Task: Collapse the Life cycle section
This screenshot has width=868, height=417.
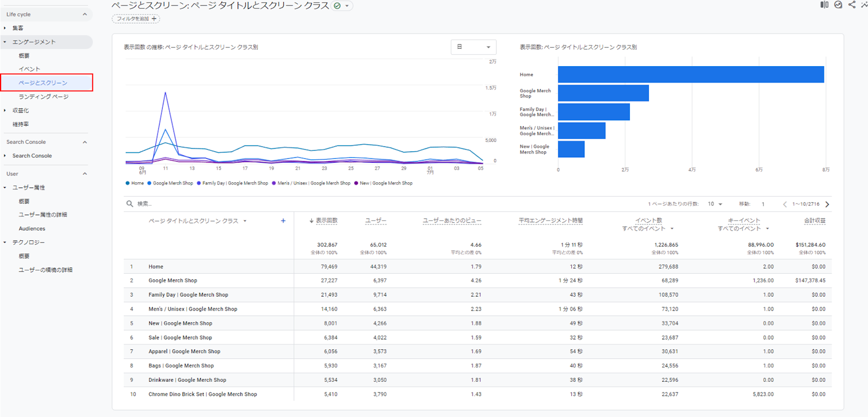Action: (x=85, y=14)
